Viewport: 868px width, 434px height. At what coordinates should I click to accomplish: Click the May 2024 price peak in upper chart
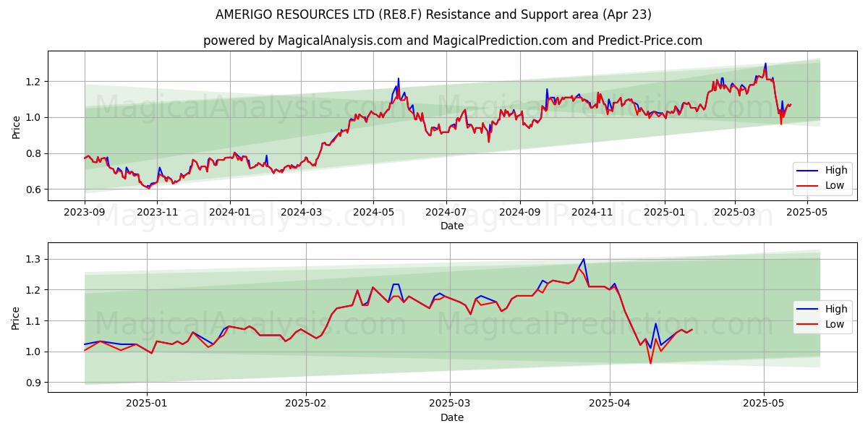click(x=398, y=79)
